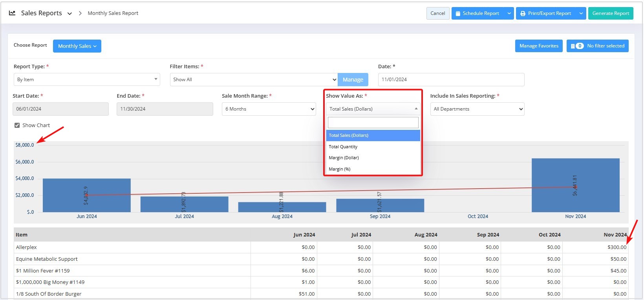Click the Cancel button

click(x=438, y=13)
